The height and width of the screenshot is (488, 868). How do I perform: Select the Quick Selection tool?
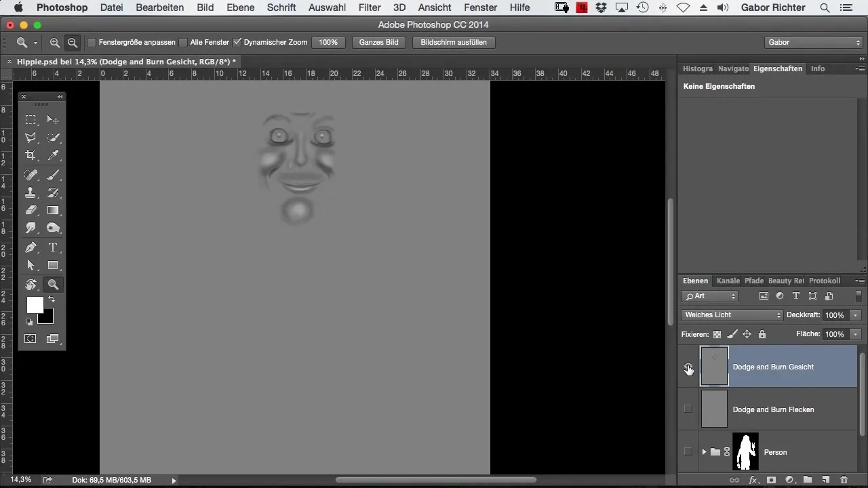point(53,138)
